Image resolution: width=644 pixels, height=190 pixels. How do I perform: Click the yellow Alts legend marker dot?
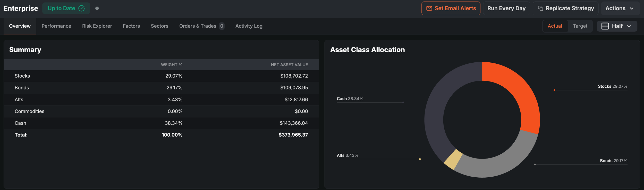[420, 159]
